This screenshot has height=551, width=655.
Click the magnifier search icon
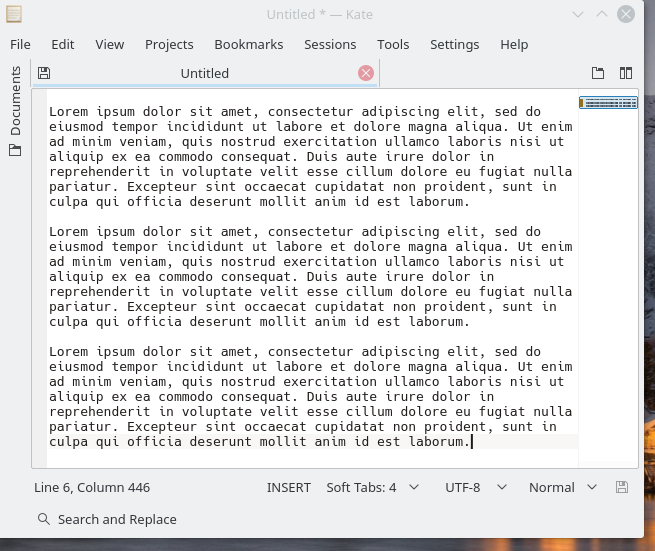coord(44,519)
